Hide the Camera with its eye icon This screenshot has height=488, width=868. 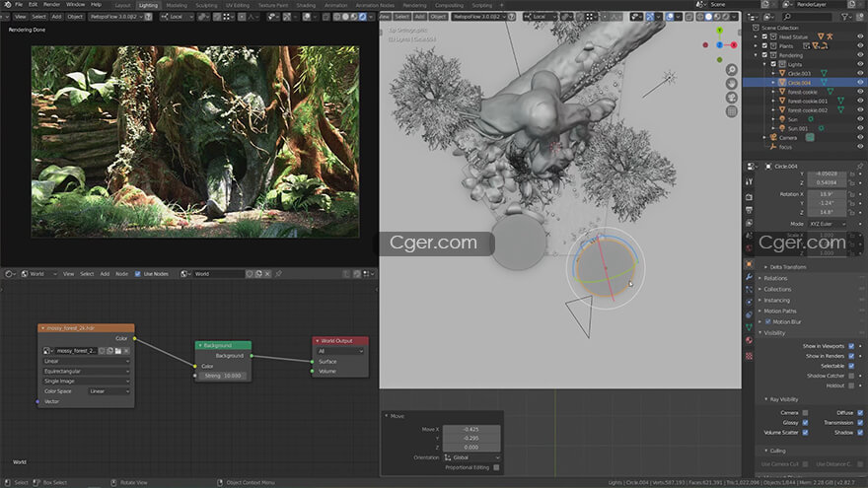[860, 138]
